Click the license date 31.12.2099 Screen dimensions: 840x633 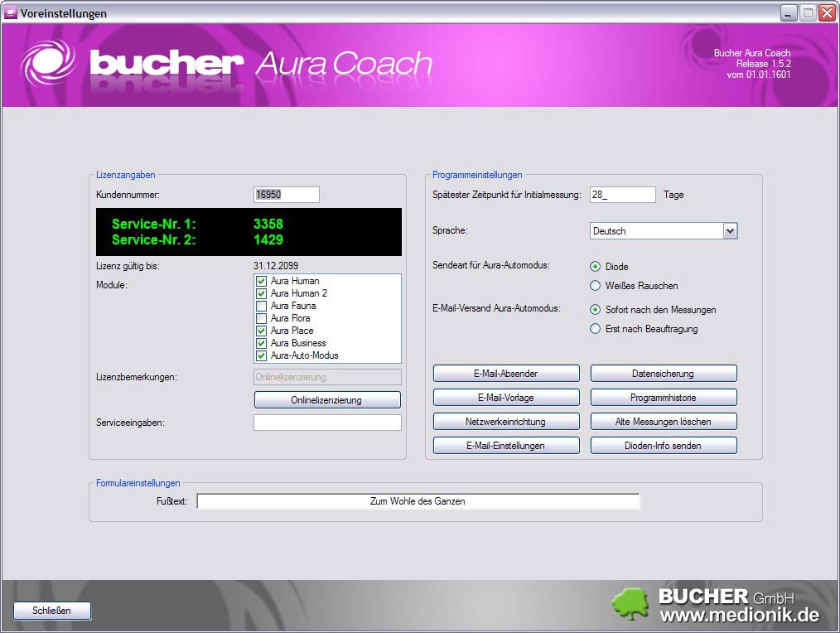(276, 265)
